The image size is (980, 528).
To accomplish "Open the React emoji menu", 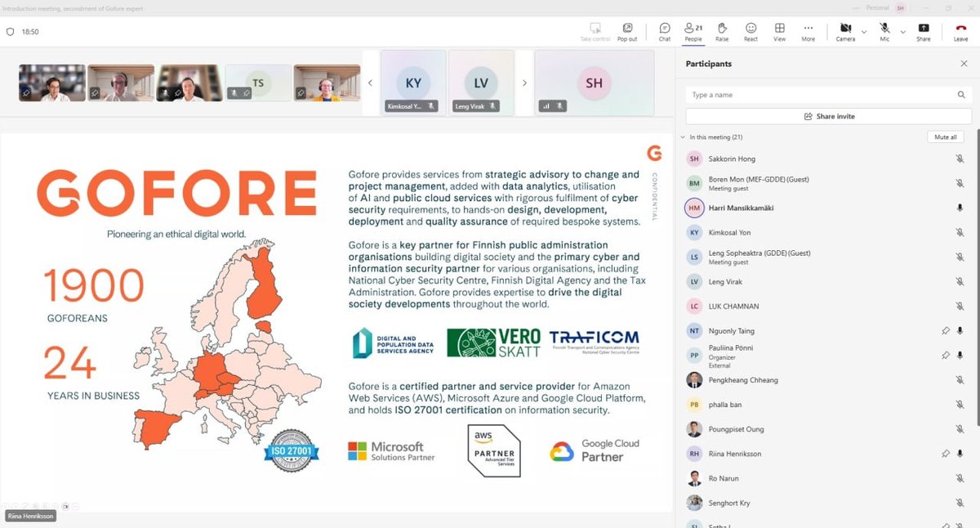I will [x=751, y=31].
